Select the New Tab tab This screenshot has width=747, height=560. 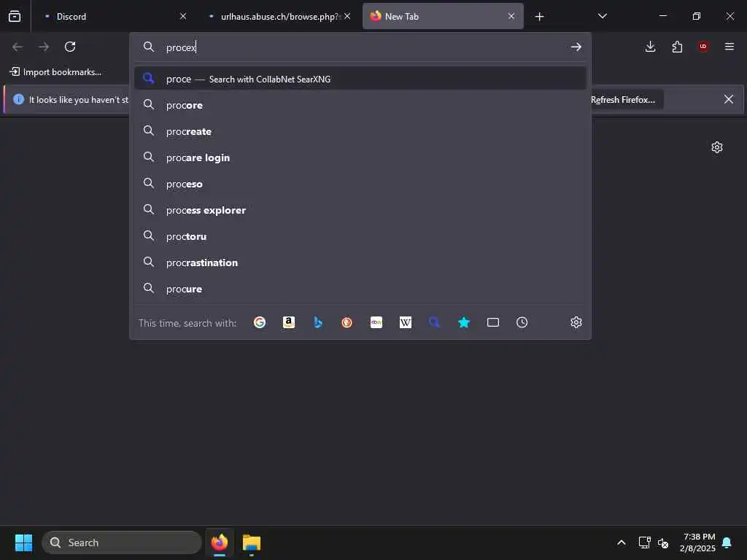point(443,16)
